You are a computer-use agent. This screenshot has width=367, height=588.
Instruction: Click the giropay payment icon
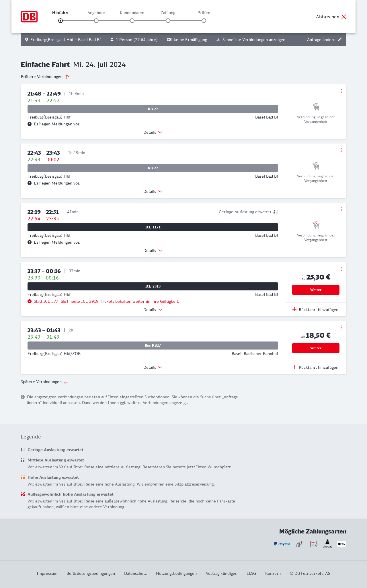coord(327,544)
